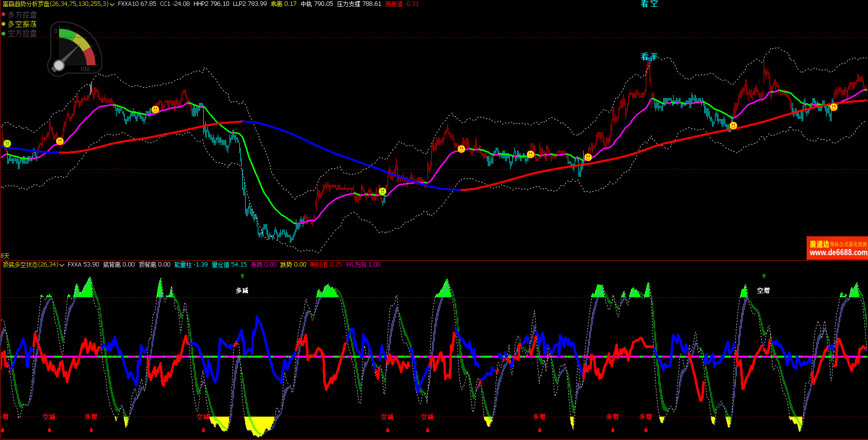Image resolution: width=868 pixels, height=440 pixels.
Task: Click the red drop under leftmost 空减
Action: 49,430
